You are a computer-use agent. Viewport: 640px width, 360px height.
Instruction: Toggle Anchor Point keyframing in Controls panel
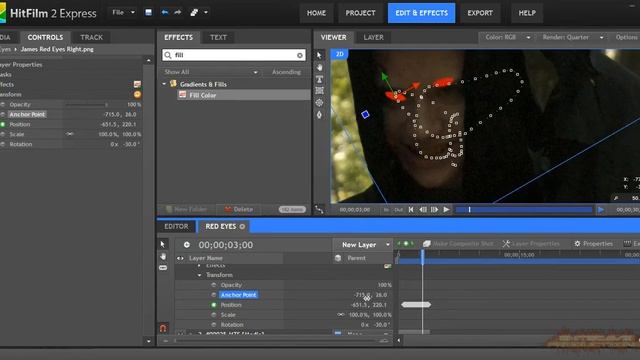[3, 114]
